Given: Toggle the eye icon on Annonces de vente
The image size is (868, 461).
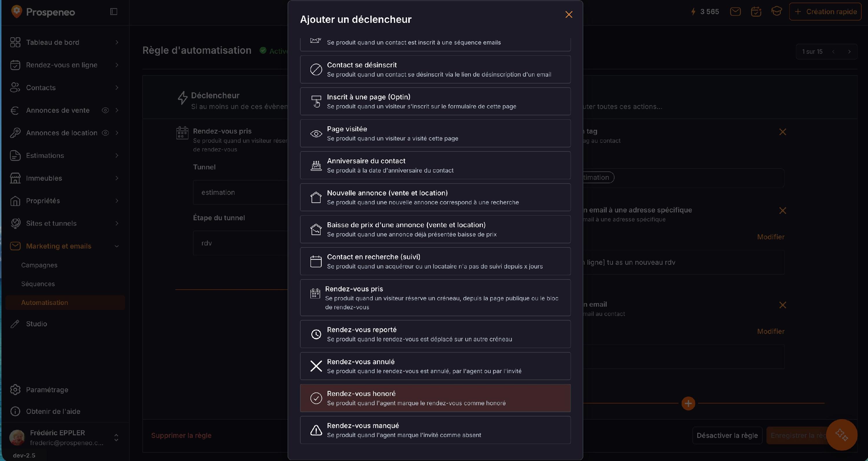Looking at the screenshot, I should pyautogui.click(x=105, y=110).
